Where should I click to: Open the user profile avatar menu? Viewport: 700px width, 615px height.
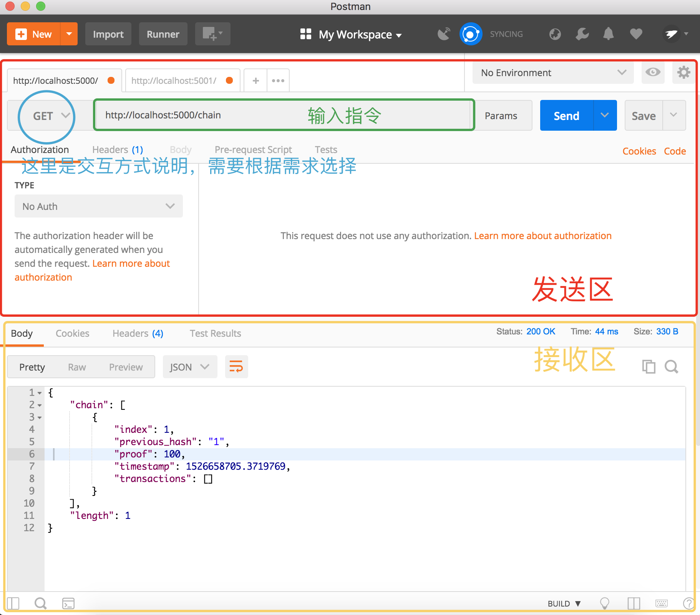click(675, 34)
